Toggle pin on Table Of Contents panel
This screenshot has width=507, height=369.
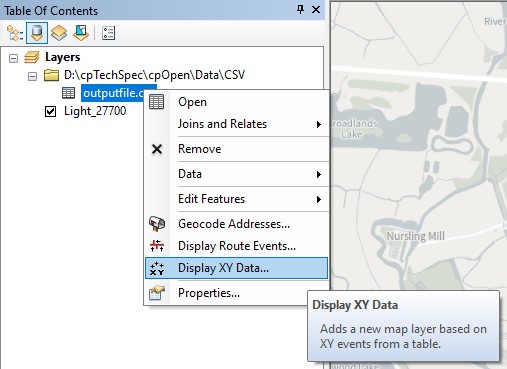[300, 10]
